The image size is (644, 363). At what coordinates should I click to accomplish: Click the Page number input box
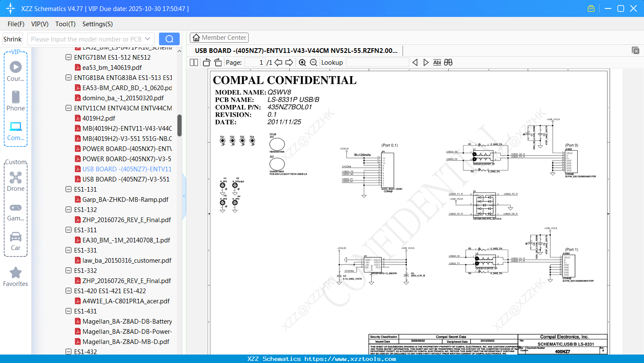(255, 63)
